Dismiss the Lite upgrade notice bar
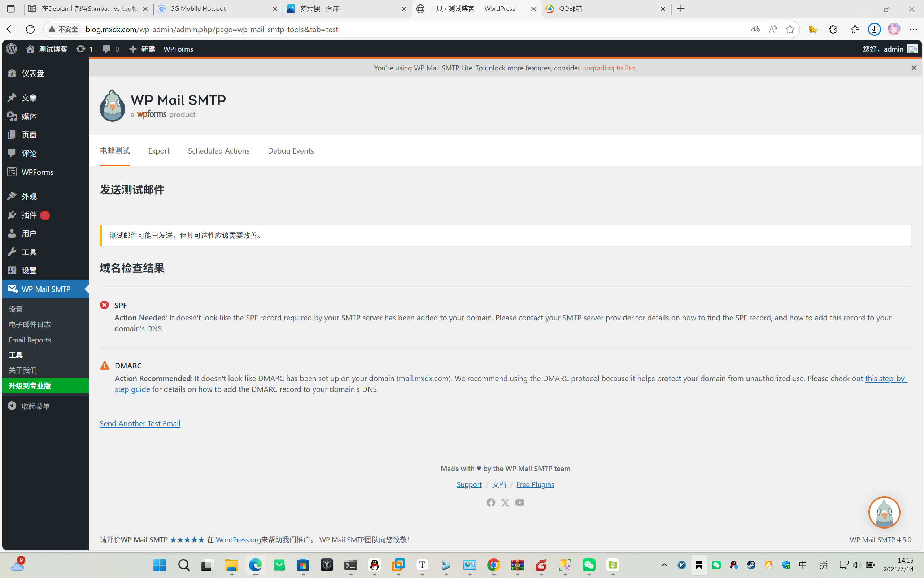This screenshot has width=924, height=578. coord(914,68)
